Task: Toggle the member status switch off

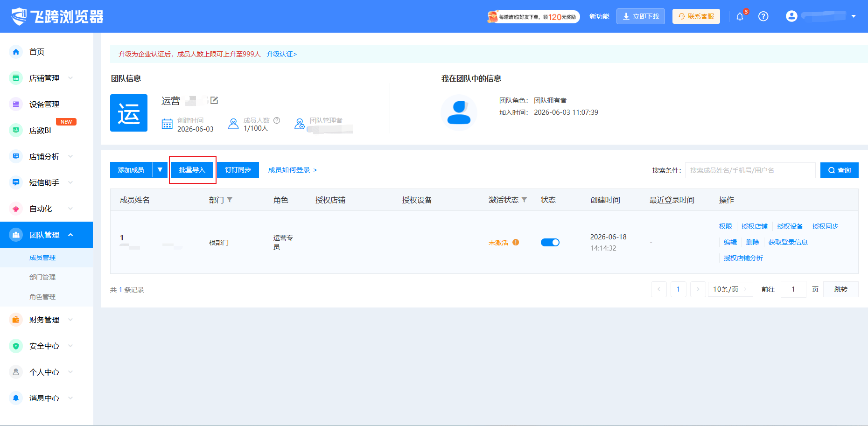Action: click(x=550, y=242)
